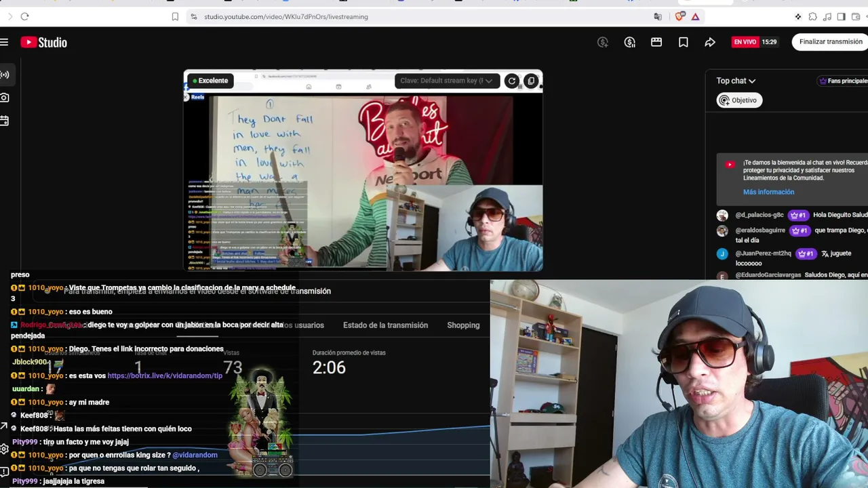Click the translate icon on juguete message
The width and height of the screenshot is (868, 488).
point(825,253)
